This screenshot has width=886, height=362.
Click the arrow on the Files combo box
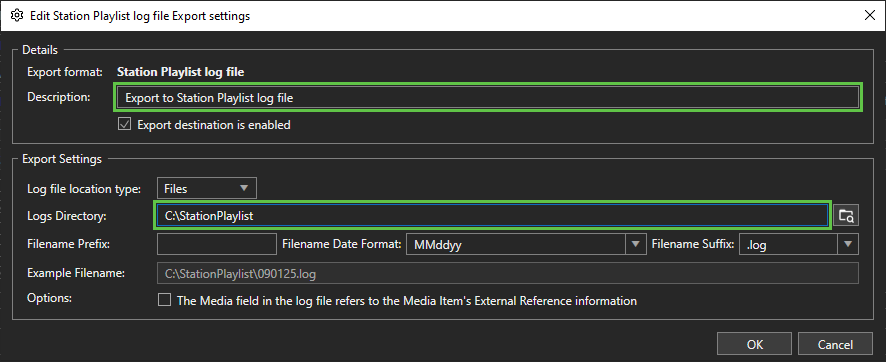pyautogui.click(x=244, y=188)
